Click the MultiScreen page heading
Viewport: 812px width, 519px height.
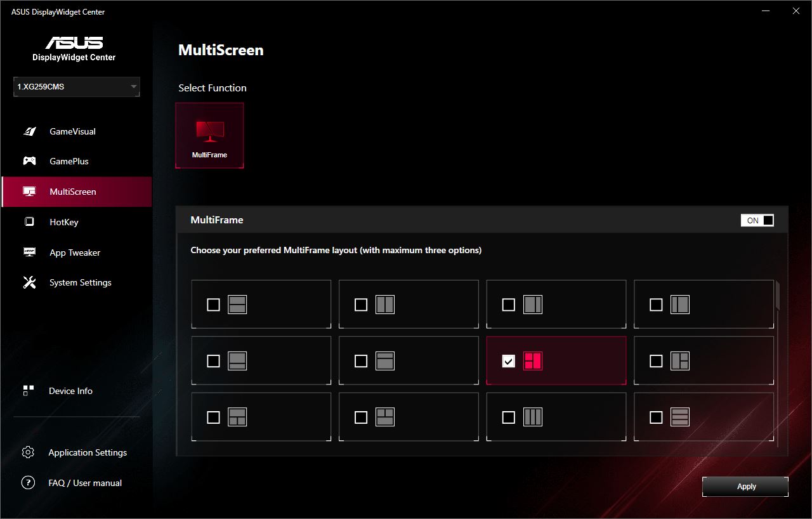[x=221, y=50]
